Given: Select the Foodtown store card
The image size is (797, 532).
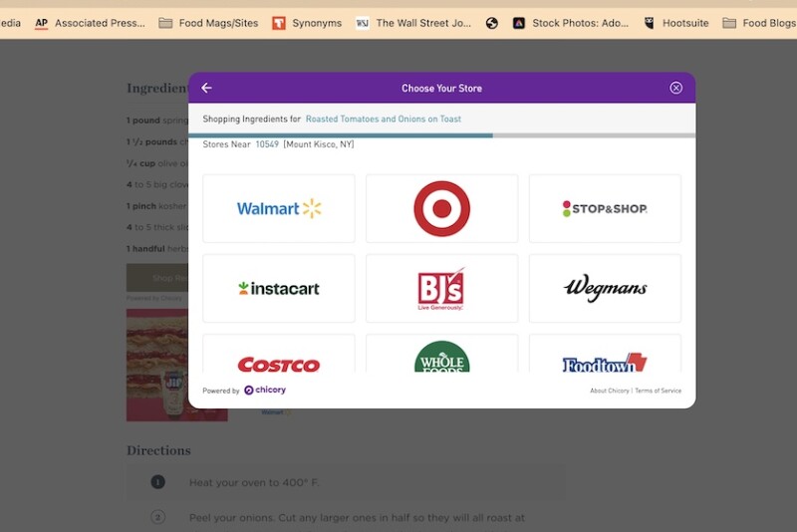Looking at the screenshot, I should [605, 354].
